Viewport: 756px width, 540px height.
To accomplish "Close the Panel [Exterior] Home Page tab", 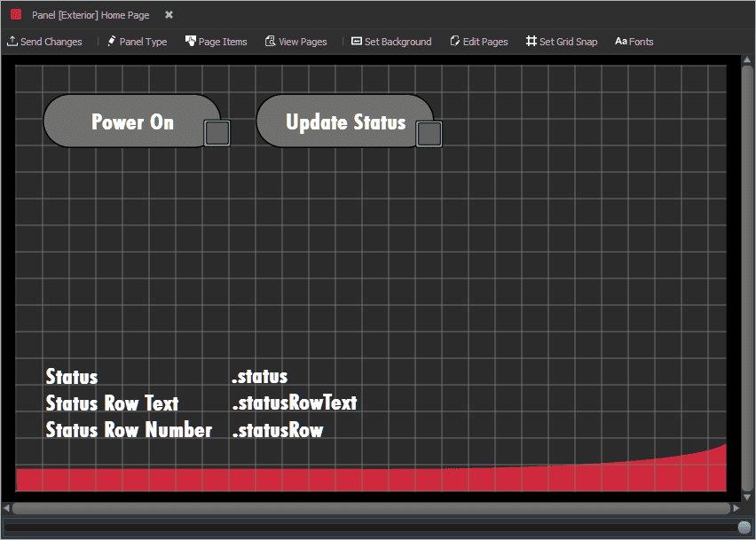I will [x=169, y=15].
